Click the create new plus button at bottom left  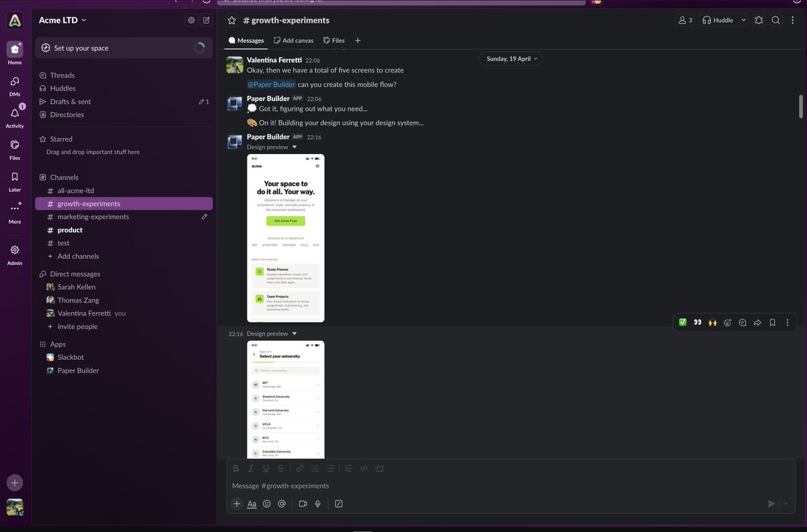coord(15,483)
